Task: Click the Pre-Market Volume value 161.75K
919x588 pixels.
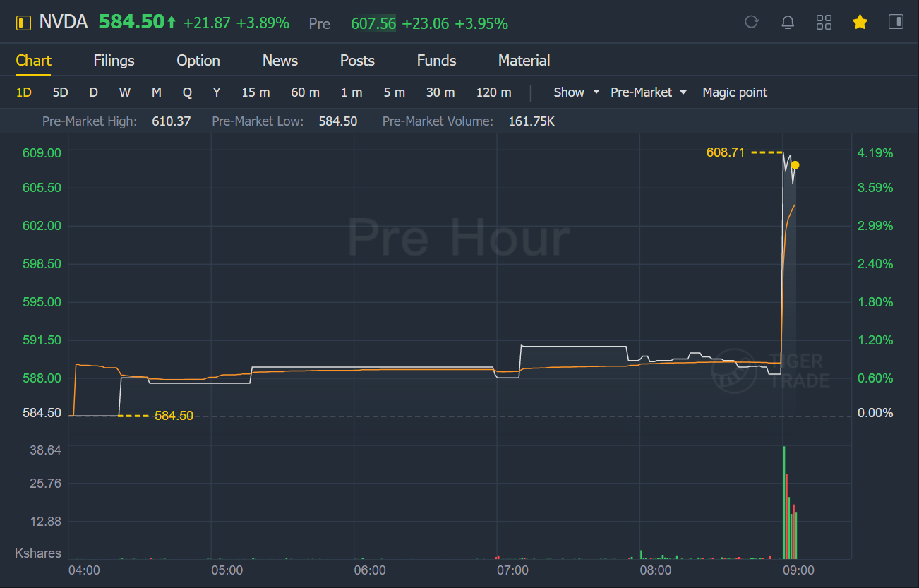Action: point(531,121)
